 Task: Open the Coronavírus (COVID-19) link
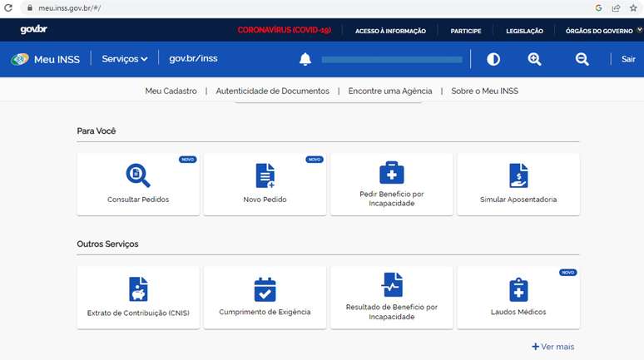(285, 30)
